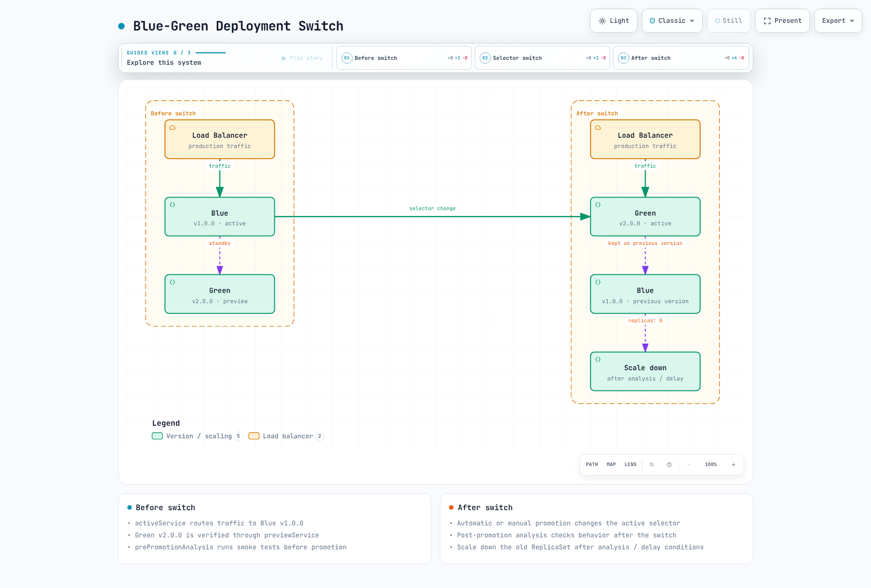
Task: Click the traffic label under After Load Balancer
Action: (x=645, y=166)
